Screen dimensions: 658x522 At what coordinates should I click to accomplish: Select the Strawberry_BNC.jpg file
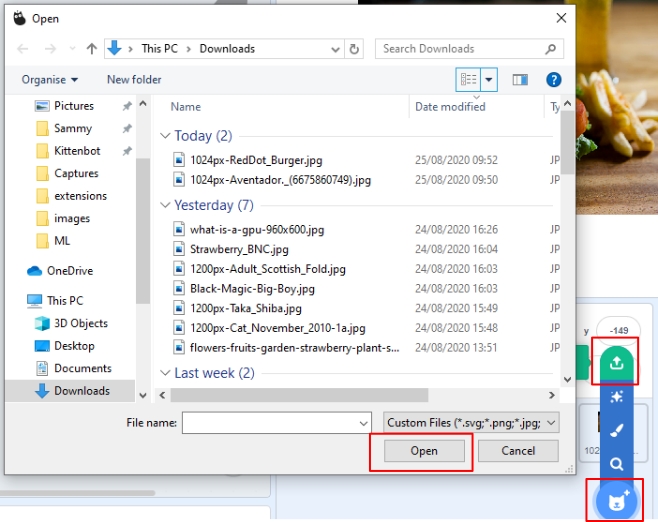pos(239,249)
